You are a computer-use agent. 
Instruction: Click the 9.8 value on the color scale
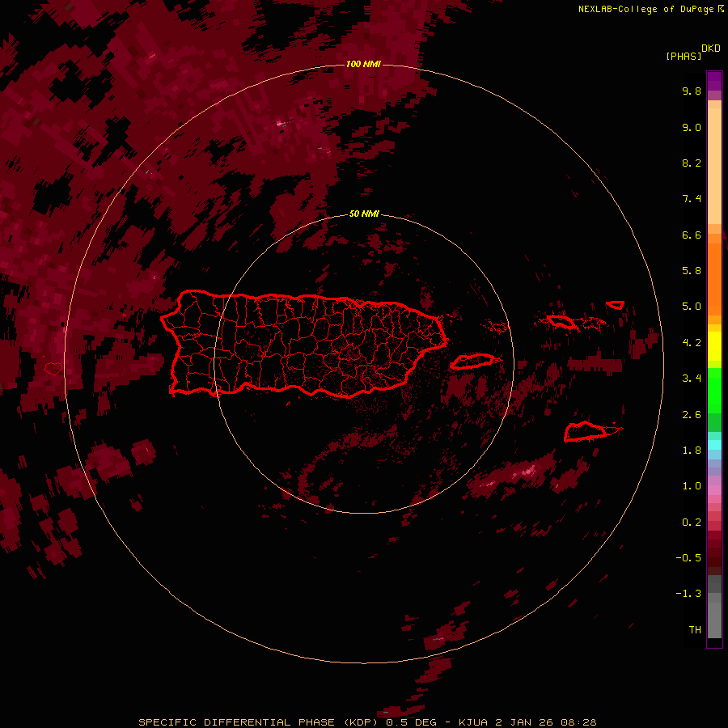pos(692,91)
